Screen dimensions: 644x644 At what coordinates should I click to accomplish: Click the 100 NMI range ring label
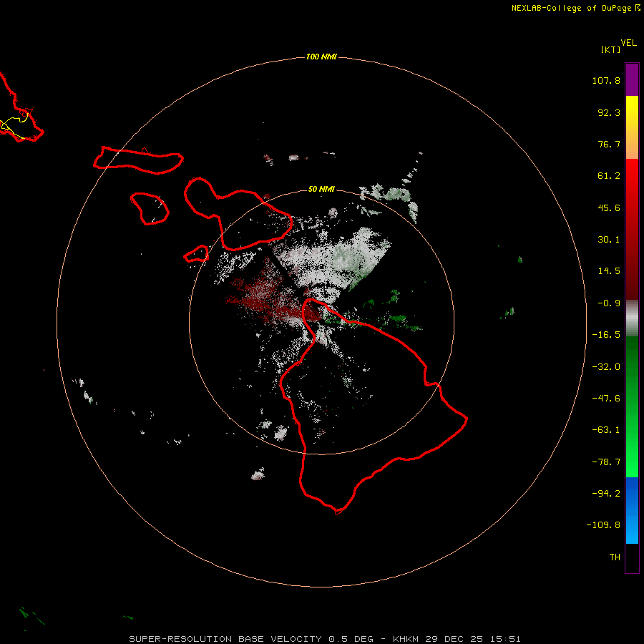click(x=321, y=57)
